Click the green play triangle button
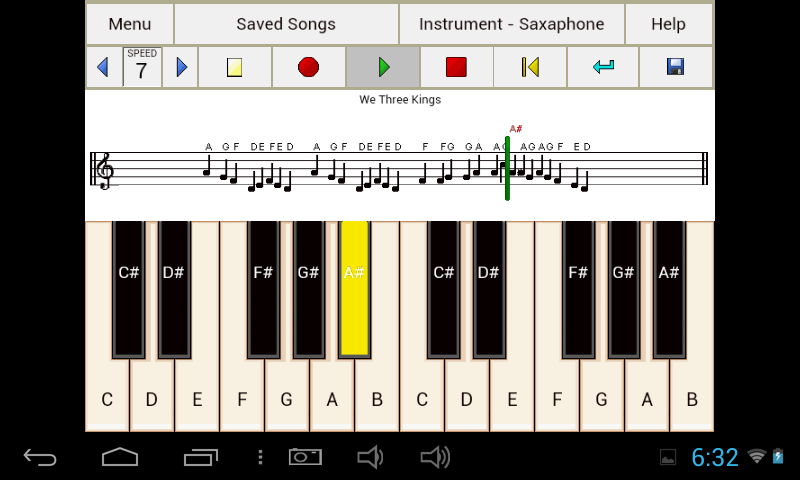The width and height of the screenshot is (800, 480). (383, 67)
